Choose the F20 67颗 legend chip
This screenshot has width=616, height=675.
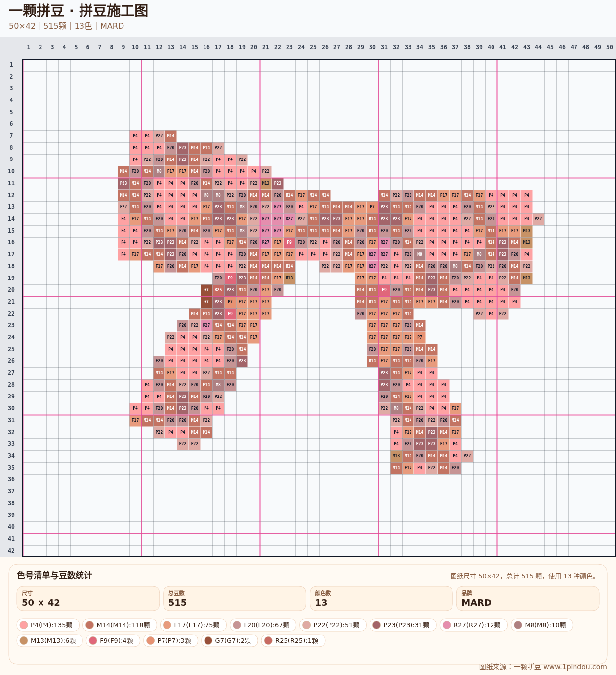[x=263, y=625]
